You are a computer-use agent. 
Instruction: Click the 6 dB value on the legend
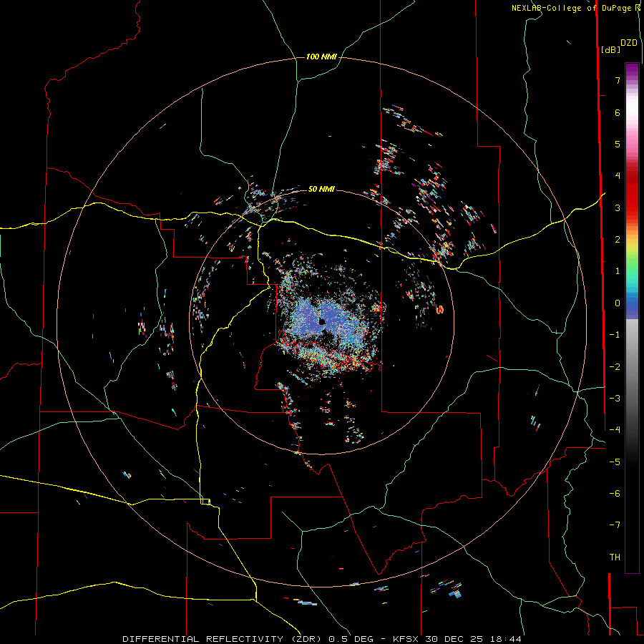618,112
